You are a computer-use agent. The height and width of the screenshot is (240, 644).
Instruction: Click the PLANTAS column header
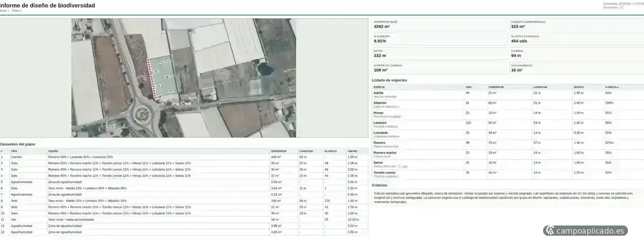(330, 151)
